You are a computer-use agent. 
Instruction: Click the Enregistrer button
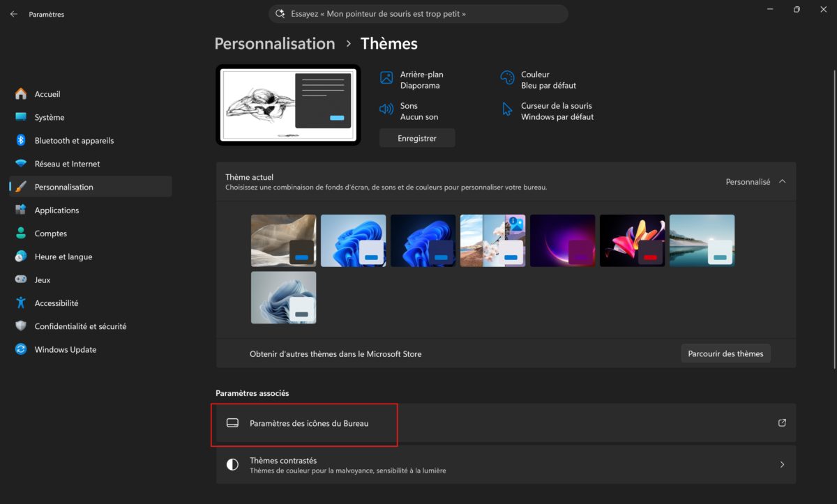(417, 138)
